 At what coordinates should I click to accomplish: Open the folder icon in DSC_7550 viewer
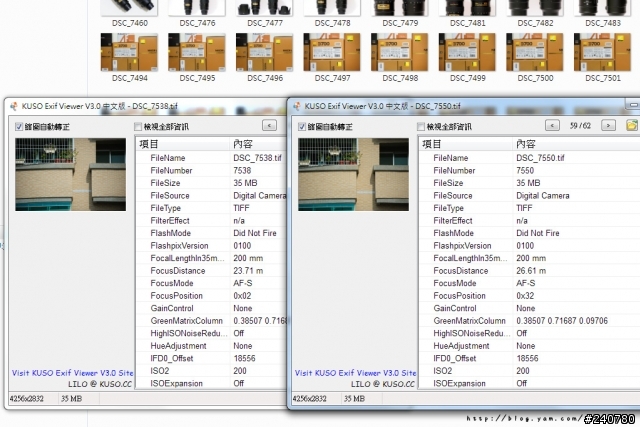click(632, 125)
